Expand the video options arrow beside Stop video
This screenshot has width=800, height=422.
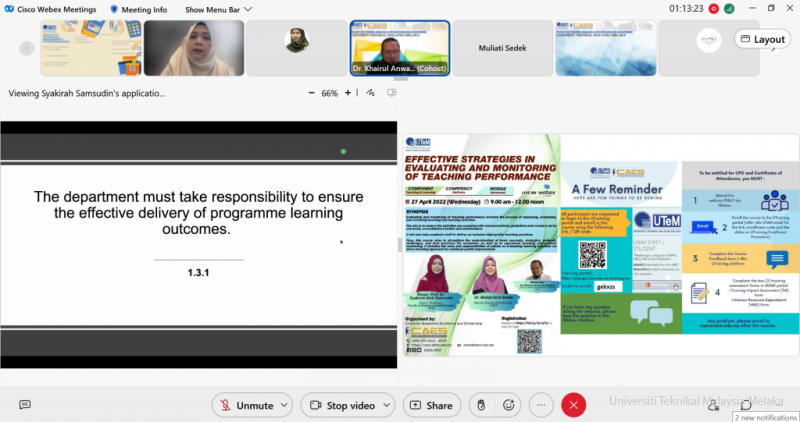386,405
